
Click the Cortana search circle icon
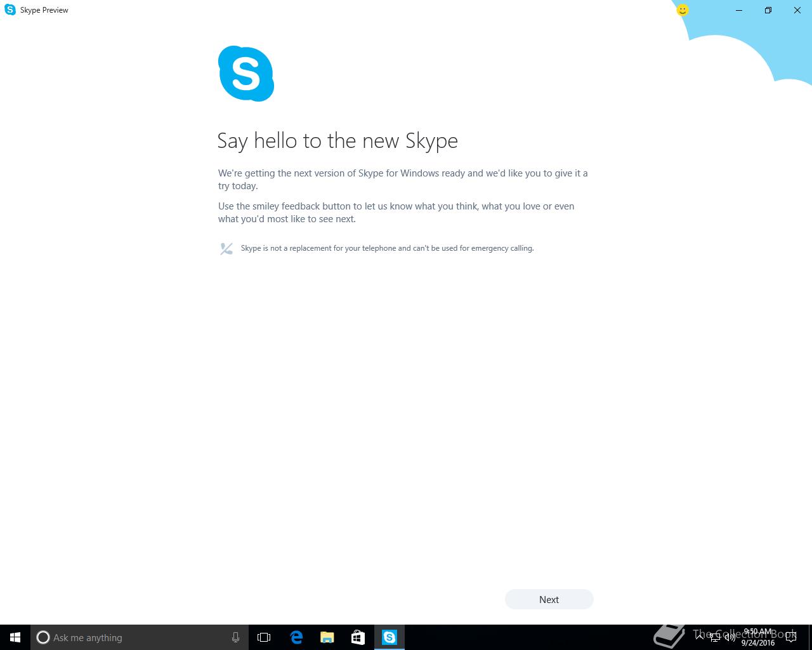point(43,637)
